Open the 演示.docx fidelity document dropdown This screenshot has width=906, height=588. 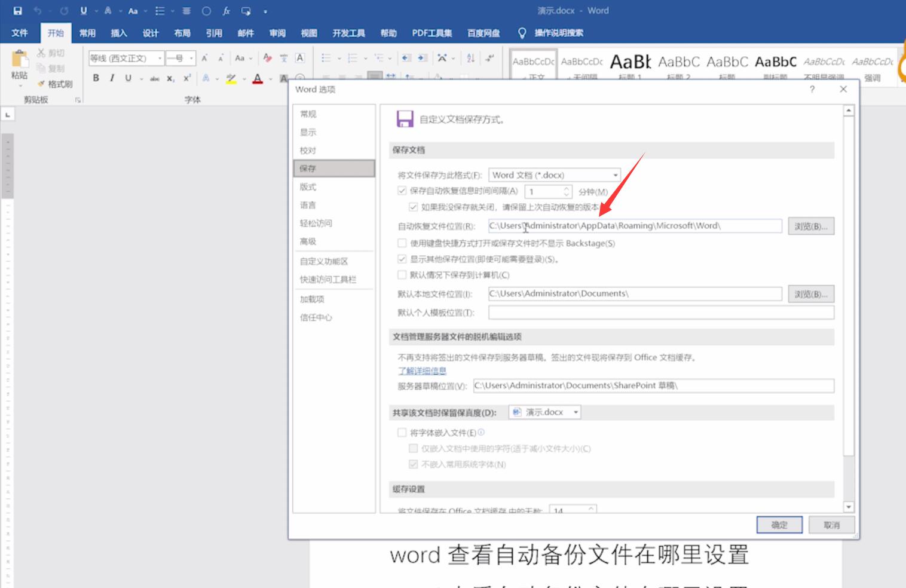tap(545, 412)
